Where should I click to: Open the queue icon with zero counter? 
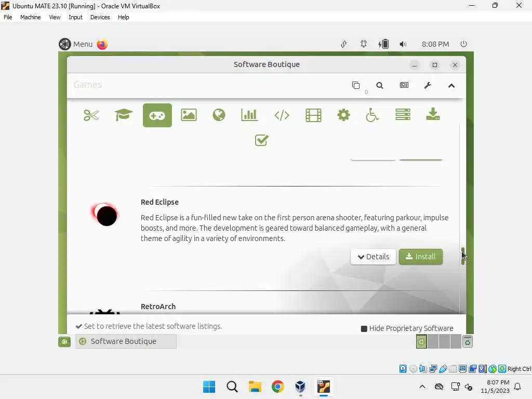coord(356,86)
